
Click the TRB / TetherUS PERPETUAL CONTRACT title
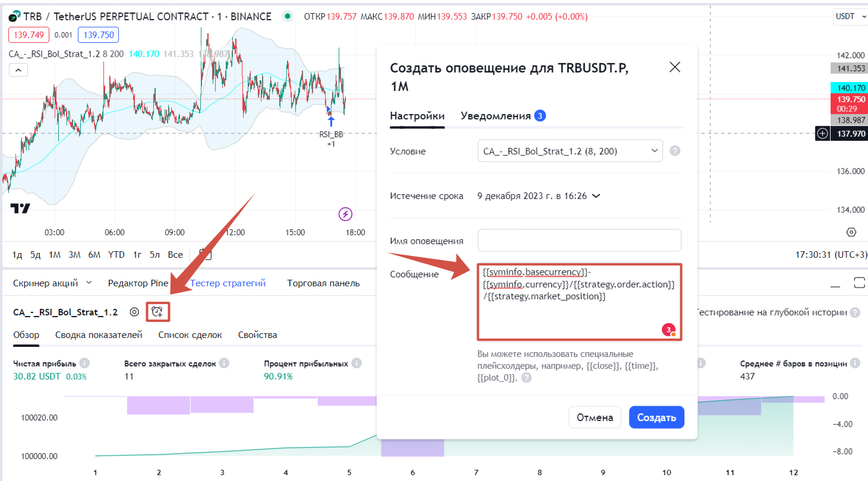tap(147, 17)
